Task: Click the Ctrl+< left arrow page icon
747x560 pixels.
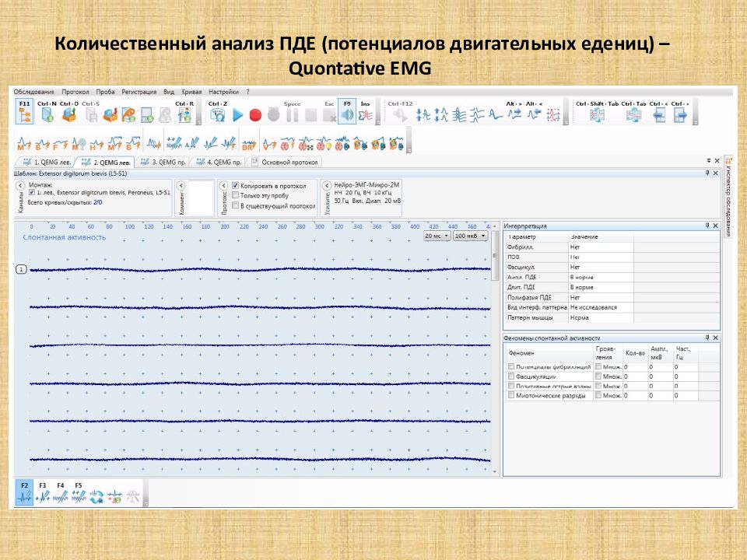Action: pyautogui.click(x=659, y=115)
